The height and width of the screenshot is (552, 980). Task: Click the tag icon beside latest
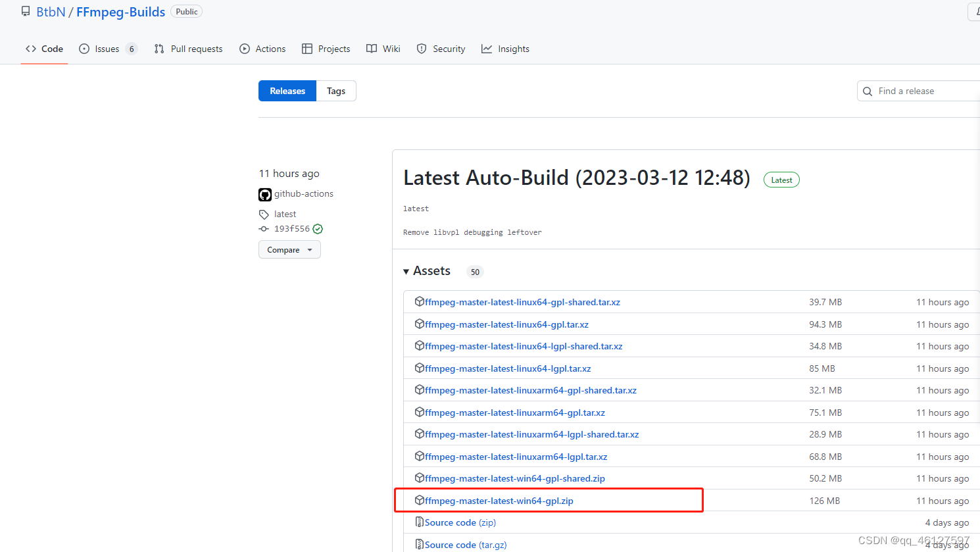coord(264,214)
